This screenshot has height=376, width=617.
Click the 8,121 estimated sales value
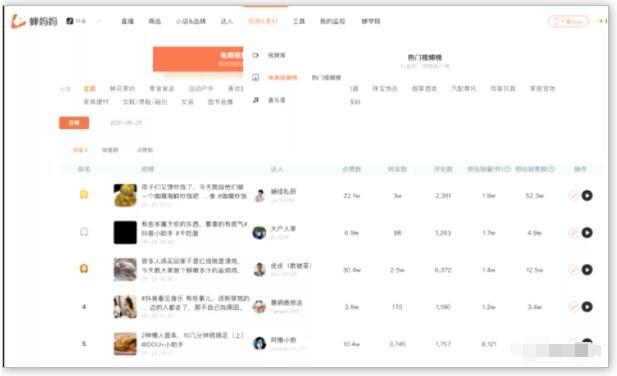click(488, 344)
